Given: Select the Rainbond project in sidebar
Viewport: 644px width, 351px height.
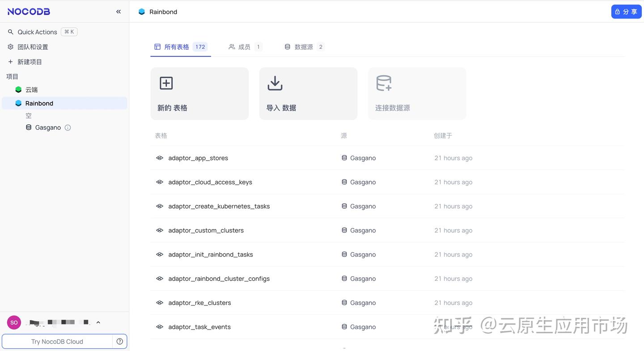Looking at the screenshot, I should (39, 103).
